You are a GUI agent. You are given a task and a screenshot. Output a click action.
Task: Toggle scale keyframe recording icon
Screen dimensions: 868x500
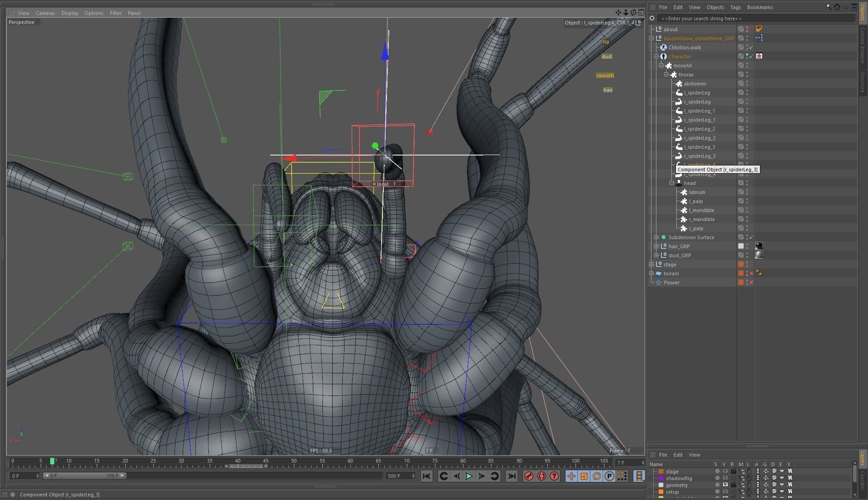tap(584, 476)
